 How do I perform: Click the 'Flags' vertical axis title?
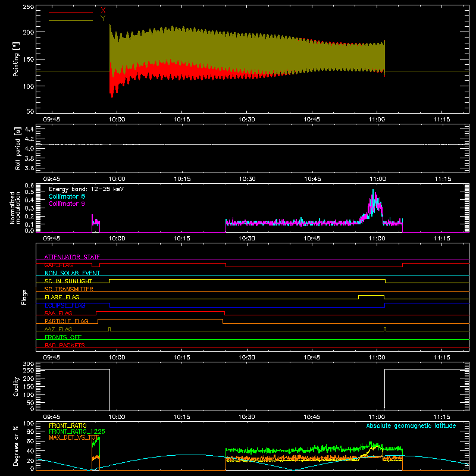click(24, 297)
